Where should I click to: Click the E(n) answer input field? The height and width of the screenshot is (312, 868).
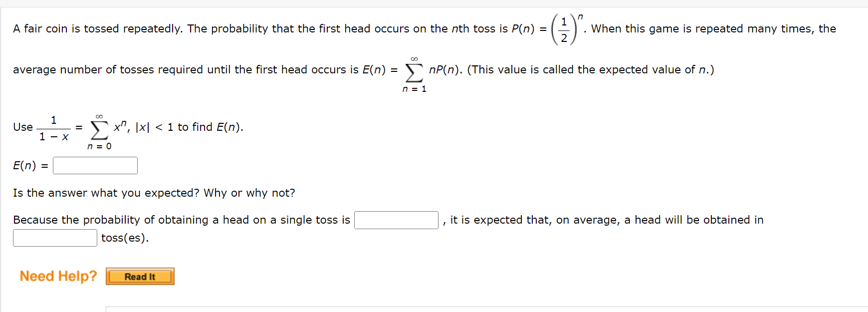(95, 165)
